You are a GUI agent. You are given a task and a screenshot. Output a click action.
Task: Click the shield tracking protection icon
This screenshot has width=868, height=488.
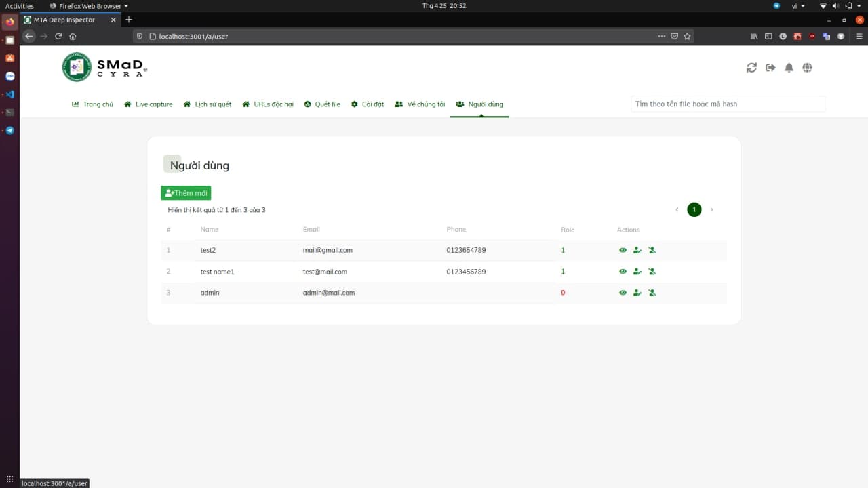[140, 36]
